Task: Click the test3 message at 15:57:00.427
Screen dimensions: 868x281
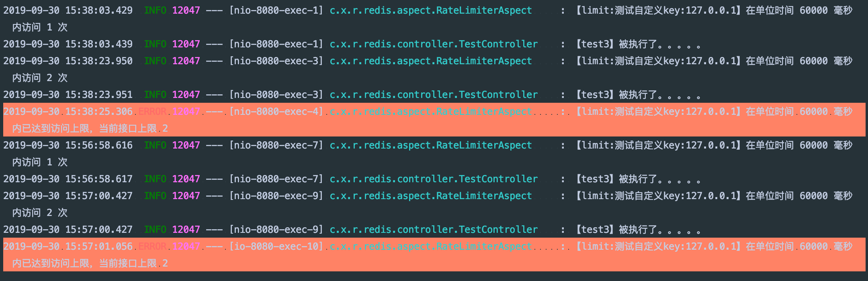Action: coord(638,230)
